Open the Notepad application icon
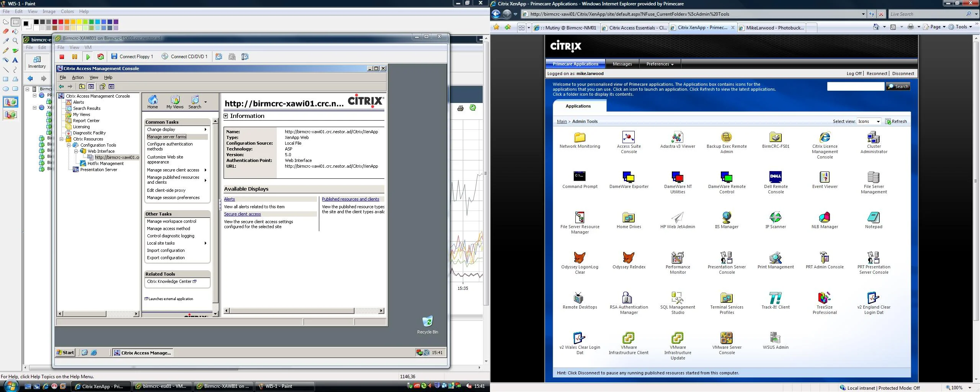Image resolution: width=980 pixels, height=392 pixels. click(874, 220)
